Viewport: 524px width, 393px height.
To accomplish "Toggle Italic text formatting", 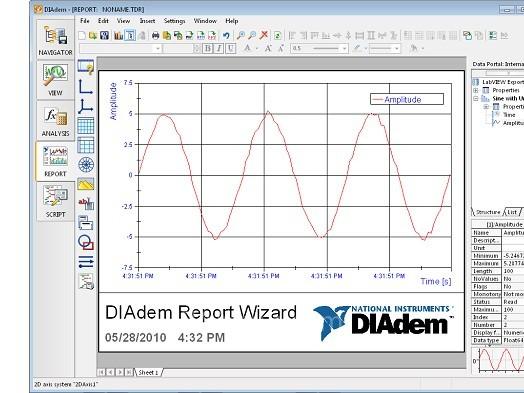I will [x=219, y=48].
